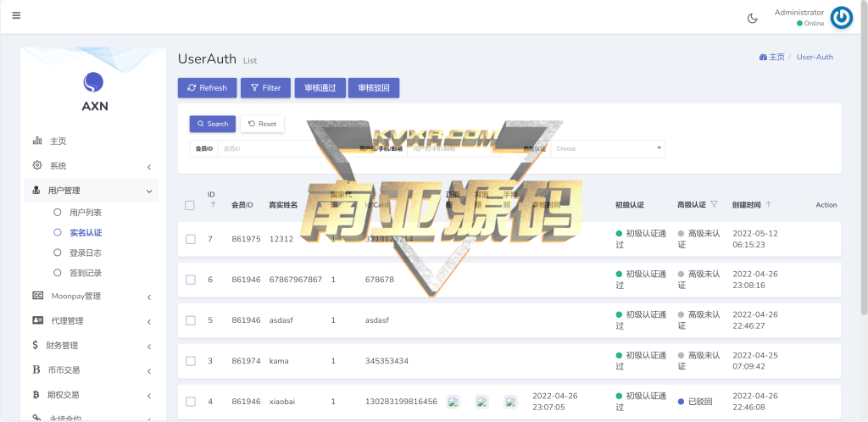The height and width of the screenshot is (422, 868).
Task: Check the row with ID 6
Action: pos(191,280)
